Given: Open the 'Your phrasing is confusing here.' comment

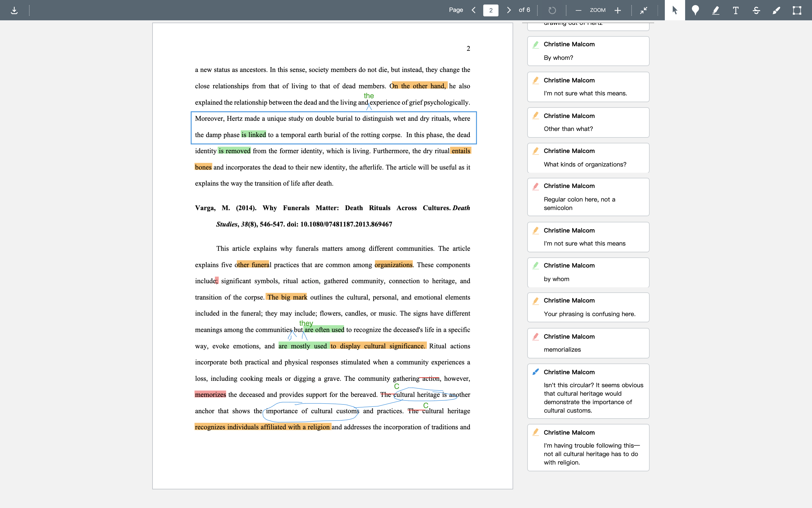Looking at the screenshot, I should [x=588, y=307].
